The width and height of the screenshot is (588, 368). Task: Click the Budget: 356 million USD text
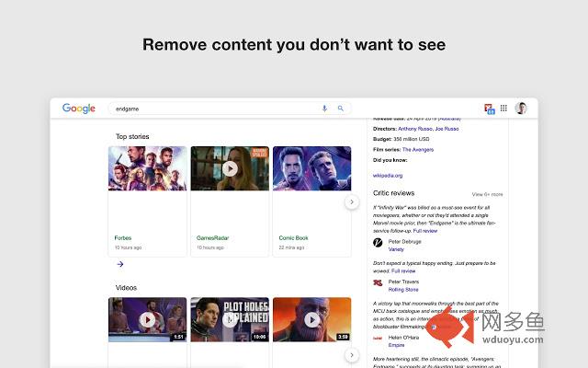[x=401, y=139]
